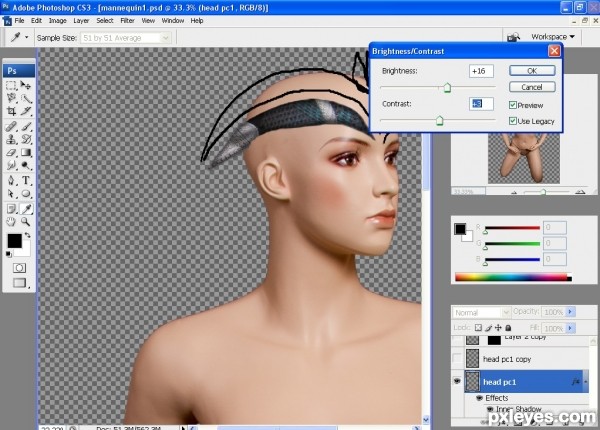Screen dimensions: 600x430
Task: Click lock image pixels brush icon
Action: coord(488,327)
